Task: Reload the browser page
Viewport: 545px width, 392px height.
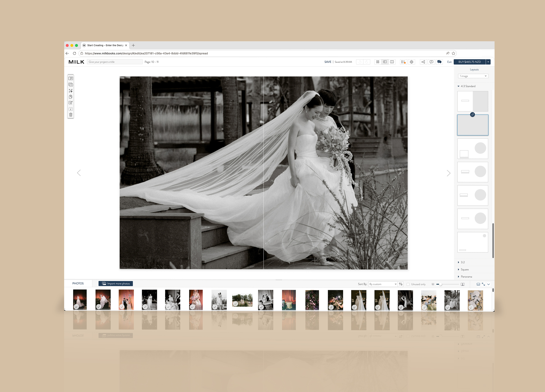Action: 75,53
